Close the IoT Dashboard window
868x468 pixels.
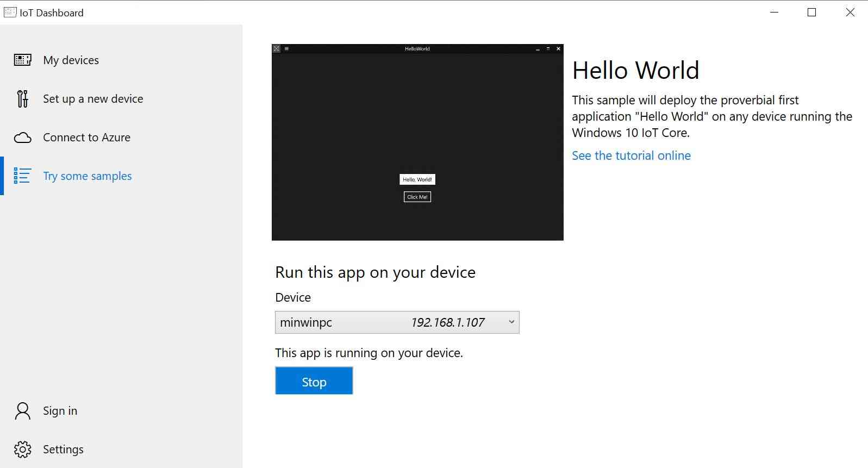pyautogui.click(x=850, y=13)
